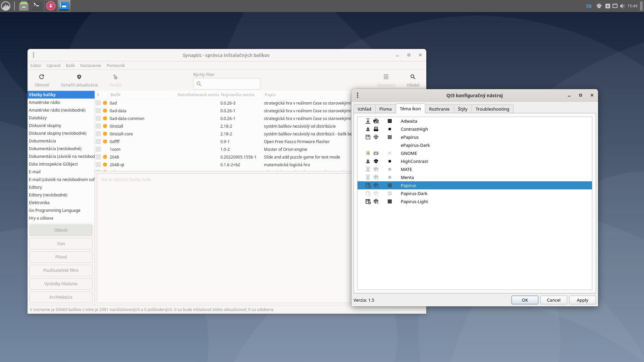Click the volume speaker icon in system tray

tap(623, 6)
